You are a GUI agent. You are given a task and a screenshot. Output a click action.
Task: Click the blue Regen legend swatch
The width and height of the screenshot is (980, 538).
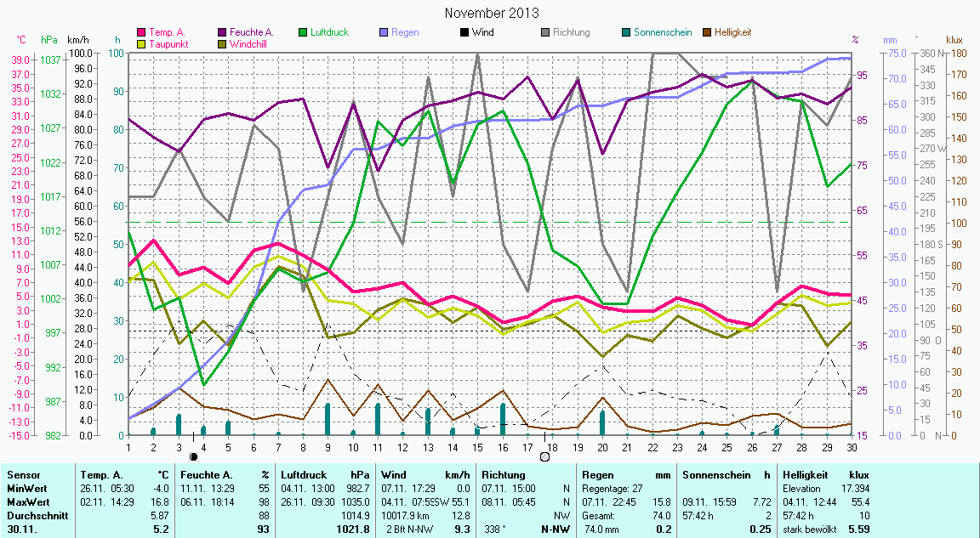(384, 32)
